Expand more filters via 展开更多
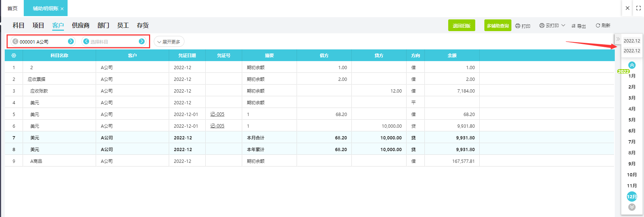644x217 pixels. (x=169, y=42)
